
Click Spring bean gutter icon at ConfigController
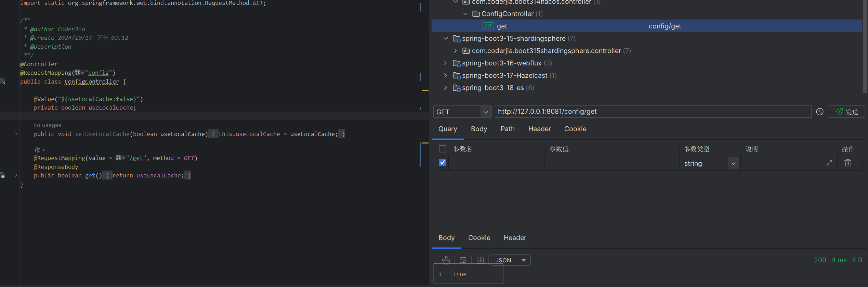point(3,81)
